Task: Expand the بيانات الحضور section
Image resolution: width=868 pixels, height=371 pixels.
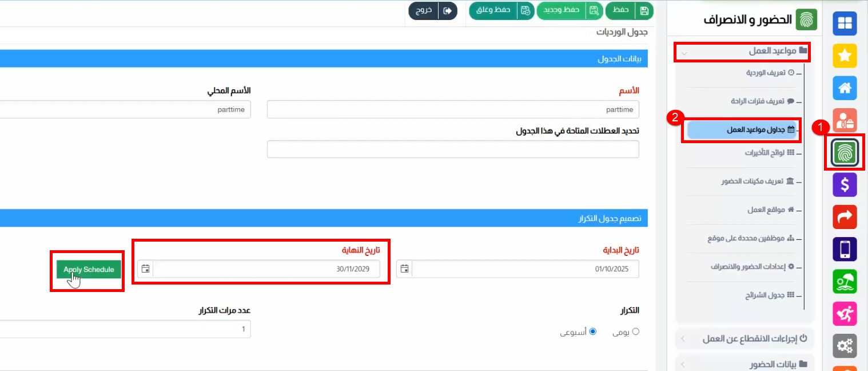Action: [743, 364]
